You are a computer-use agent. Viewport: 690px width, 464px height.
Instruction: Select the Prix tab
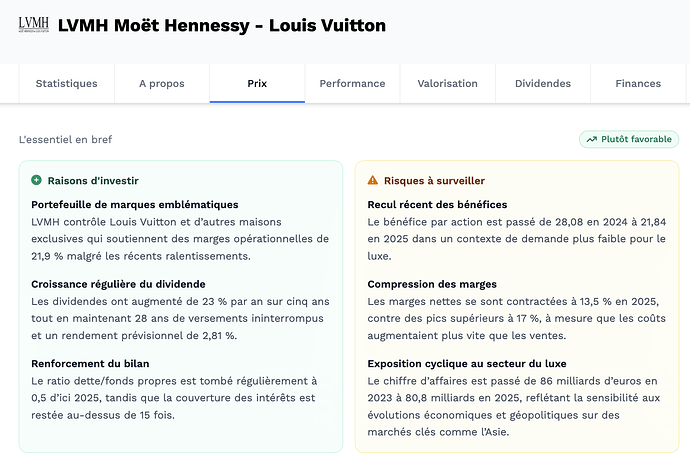[257, 83]
